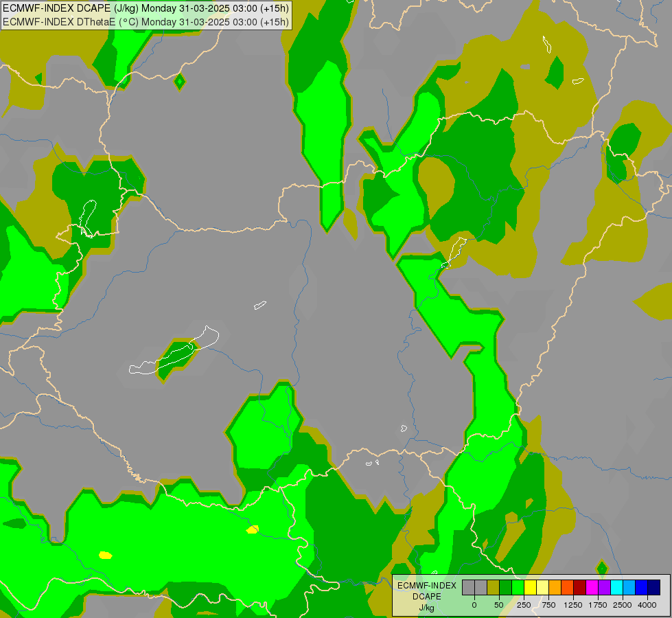Pick the orange-red legend swatch

[x=568, y=587]
